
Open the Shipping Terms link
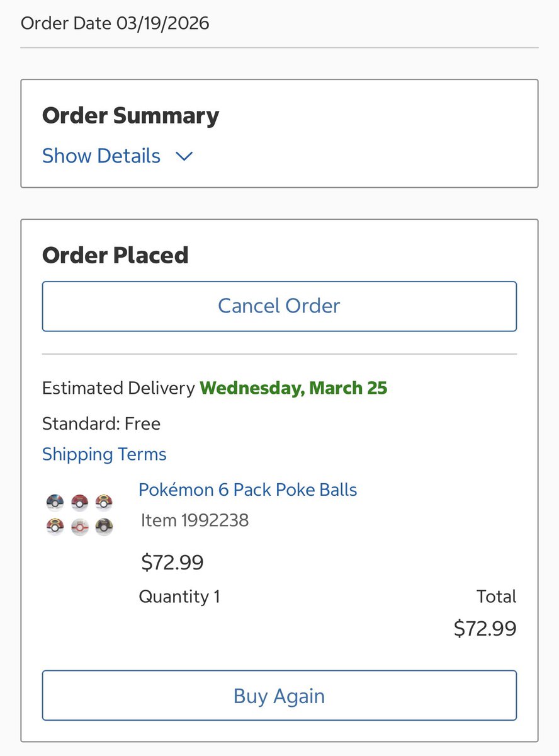104,454
